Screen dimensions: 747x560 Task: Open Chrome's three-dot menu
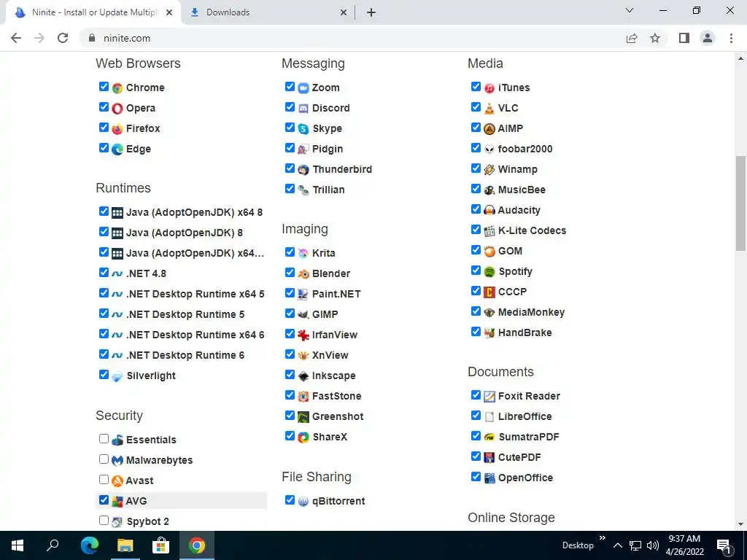pos(731,38)
